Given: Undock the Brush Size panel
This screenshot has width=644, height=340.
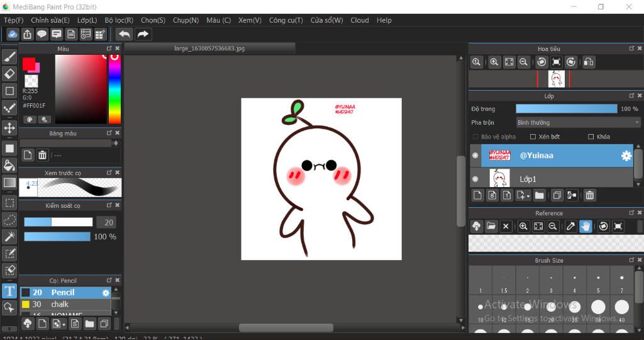Looking at the screenshot, I should [631, 260].
